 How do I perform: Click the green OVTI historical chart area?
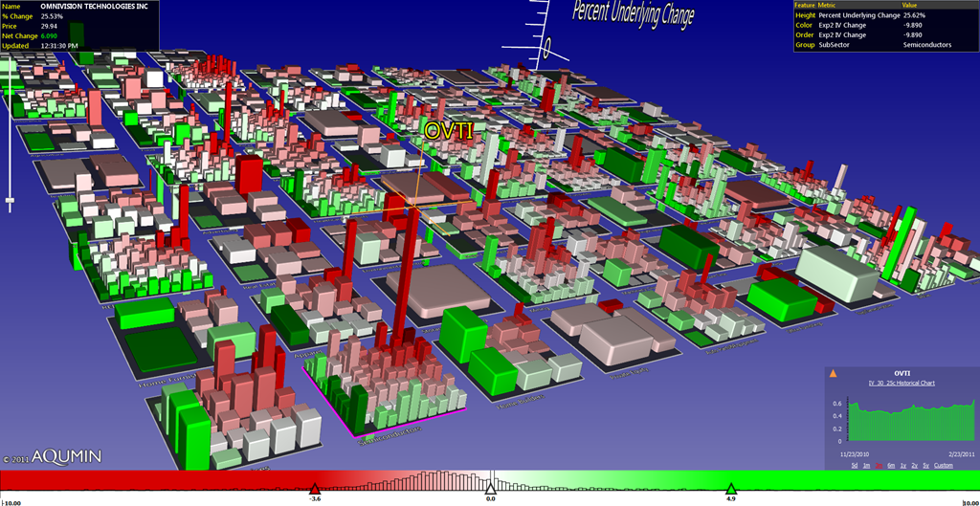click(x=912, y=422)
